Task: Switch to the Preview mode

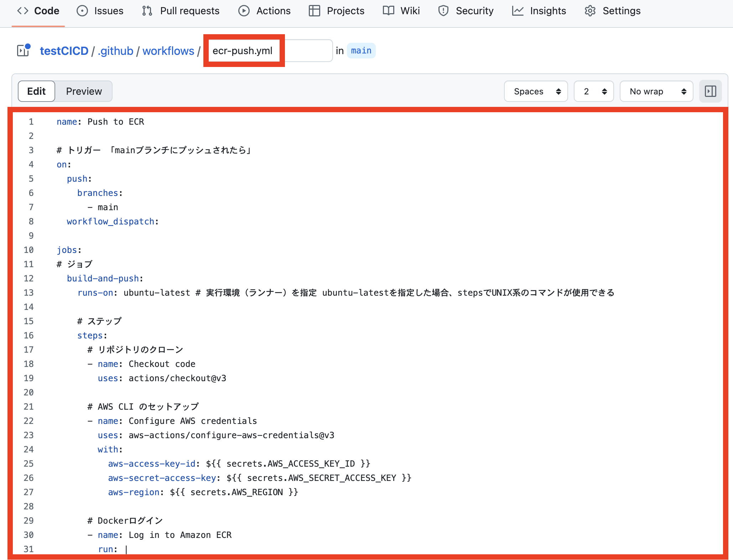Action: point(84,92)
